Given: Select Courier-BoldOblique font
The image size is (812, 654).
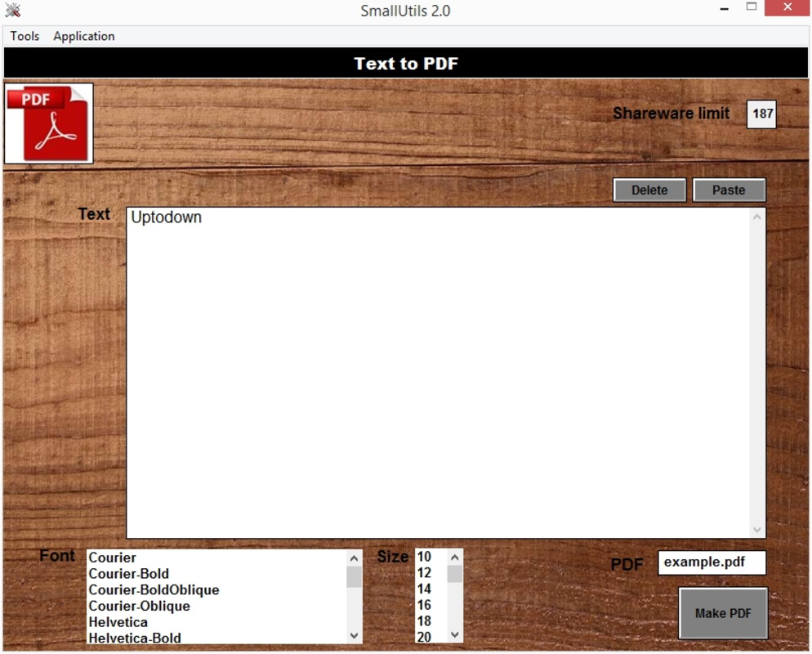Looking at the screenshot, I should click(x=216, y=589).
